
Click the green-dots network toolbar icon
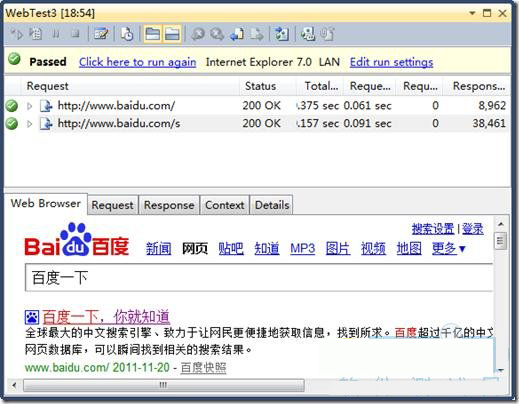308,34
